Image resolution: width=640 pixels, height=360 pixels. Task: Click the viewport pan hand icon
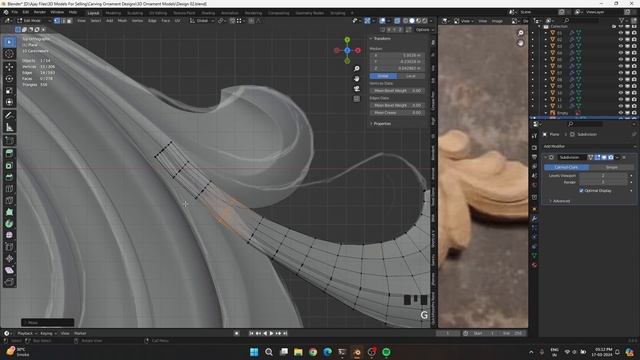pos(357,78)
